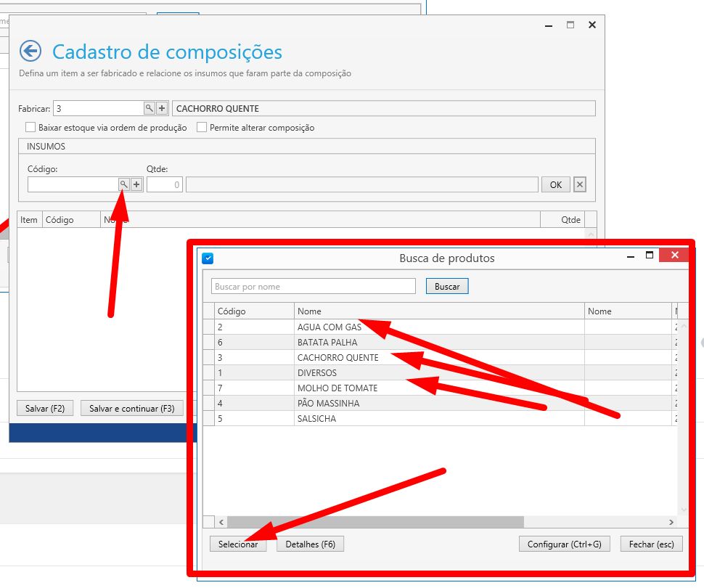Sort products by the Código column header
704x588 pixels.
coord(254,311)
